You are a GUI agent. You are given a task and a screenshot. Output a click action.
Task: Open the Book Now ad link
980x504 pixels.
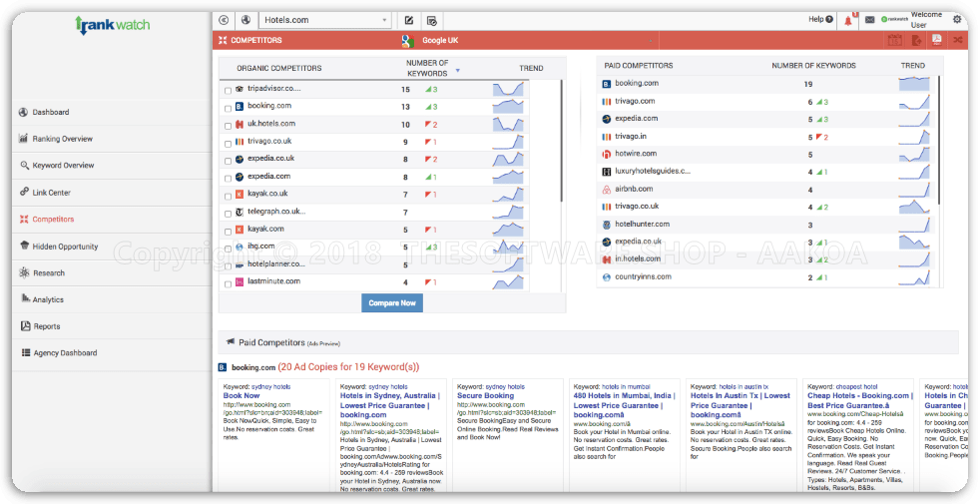click(x=242, y=396)
